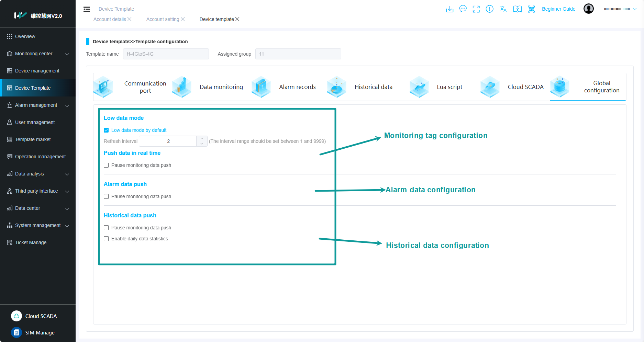This screenshot has height=342, width=644.
Task: Click the exclamation info circle icon
Action: (489, 9)
